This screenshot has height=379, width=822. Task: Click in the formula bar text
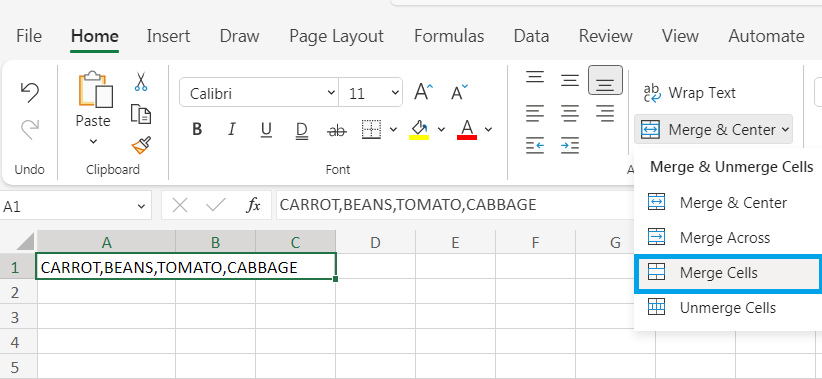[408, 204]
